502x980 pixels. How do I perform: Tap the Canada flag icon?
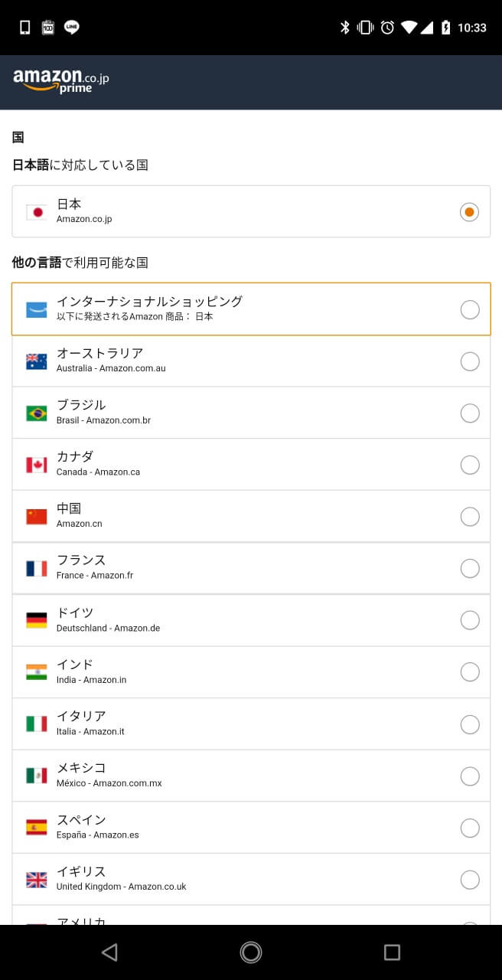(36, 465)
